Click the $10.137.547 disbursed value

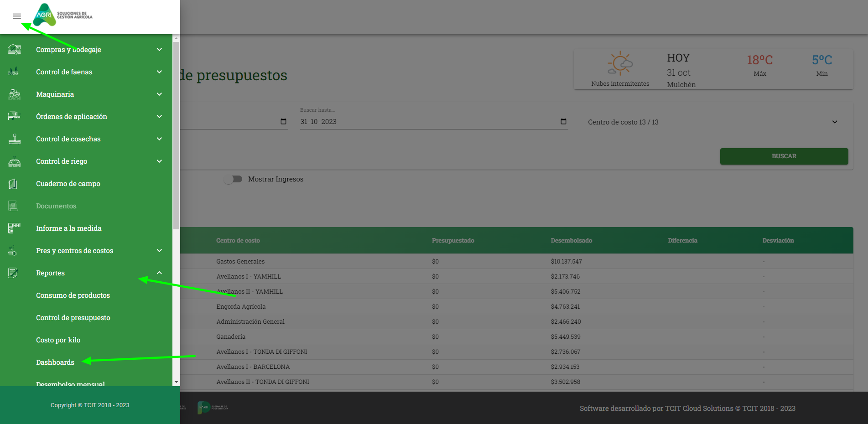pos(567,261)
